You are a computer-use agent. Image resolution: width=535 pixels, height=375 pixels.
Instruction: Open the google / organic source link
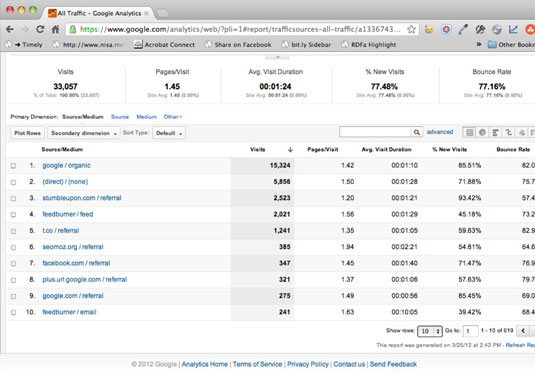67,165
